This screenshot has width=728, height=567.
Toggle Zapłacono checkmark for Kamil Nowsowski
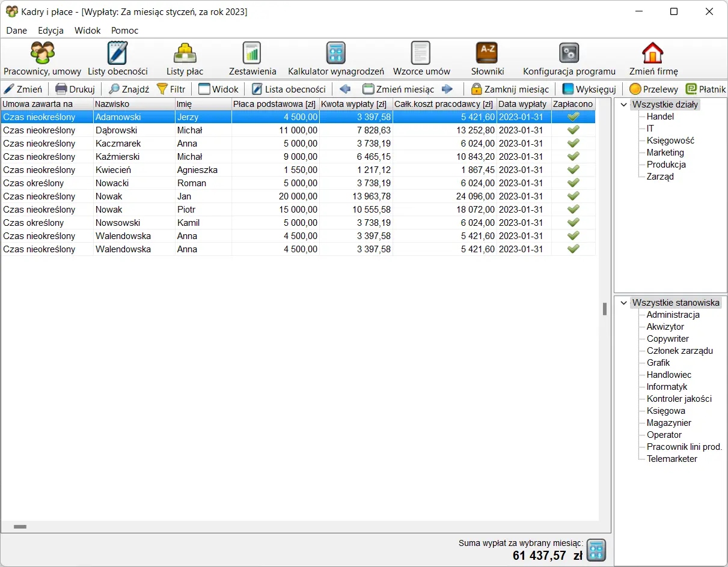point(573,223)
